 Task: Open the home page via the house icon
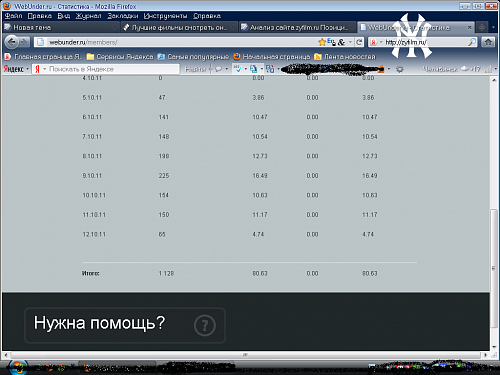click(x=488, y=42)
